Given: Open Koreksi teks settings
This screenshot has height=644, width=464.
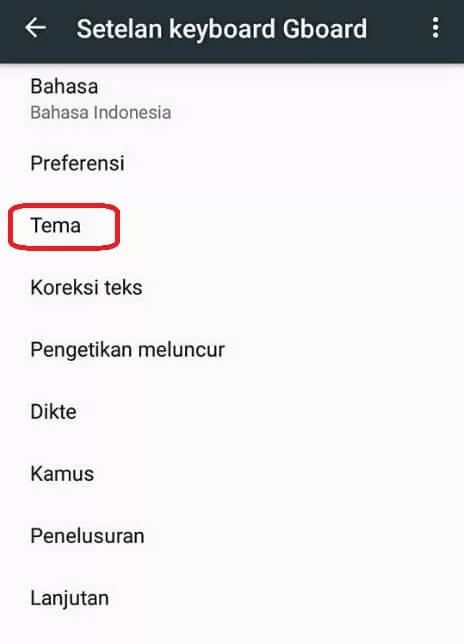Looking at the screenshot, I should click(x=232, y=287).
